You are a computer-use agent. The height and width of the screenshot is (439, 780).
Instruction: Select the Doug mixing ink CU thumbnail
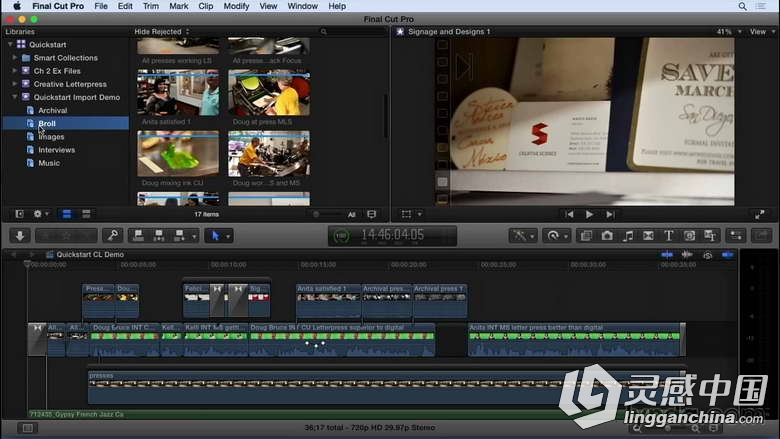(x=178, y=154)
